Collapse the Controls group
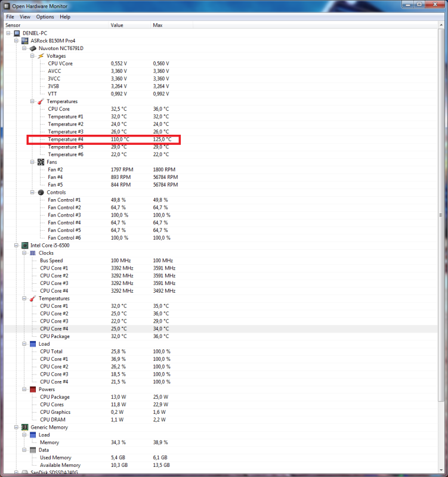This screenshot has width=448, height=477. [x=32, y=192]
